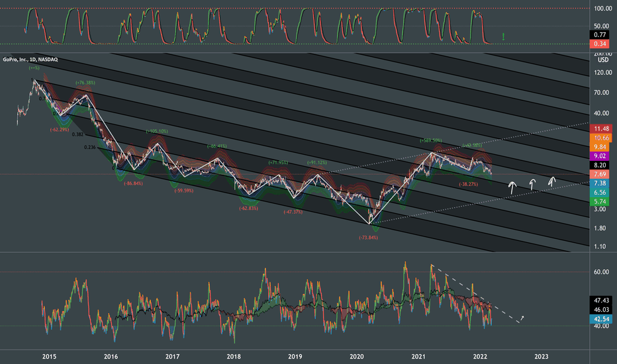The image size is (617, 364).
Task: Click the (-47.37%) drop label
Action: pyautogui.click(x=293, y=212)
